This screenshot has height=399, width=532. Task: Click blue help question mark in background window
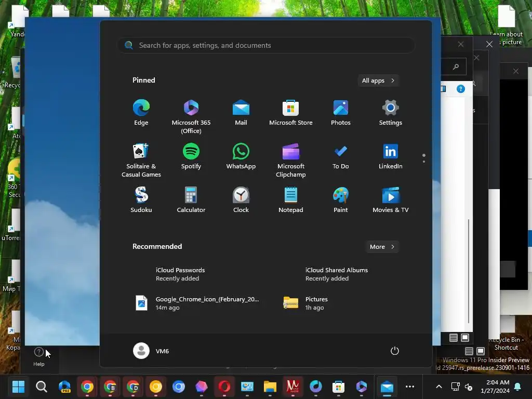pyautogui.click(x=460, y=89)
